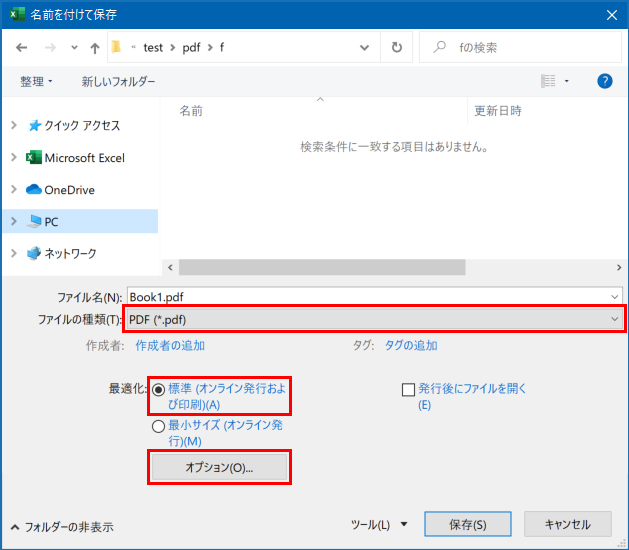Click the view layout icon
The image size is (629, 550).
click(548, 81)
